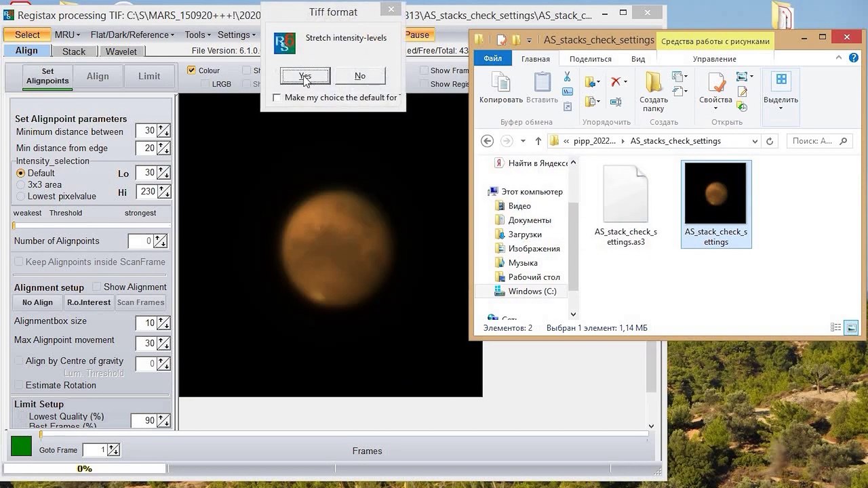868x488 pixels.
Task: Click the New folder (Создать папку) icon
Action: 654,83
